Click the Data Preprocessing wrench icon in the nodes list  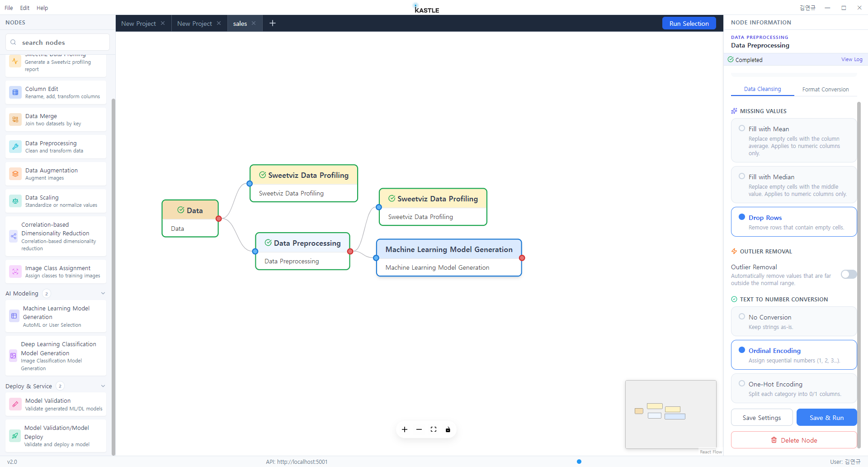[x=15, y=147]
